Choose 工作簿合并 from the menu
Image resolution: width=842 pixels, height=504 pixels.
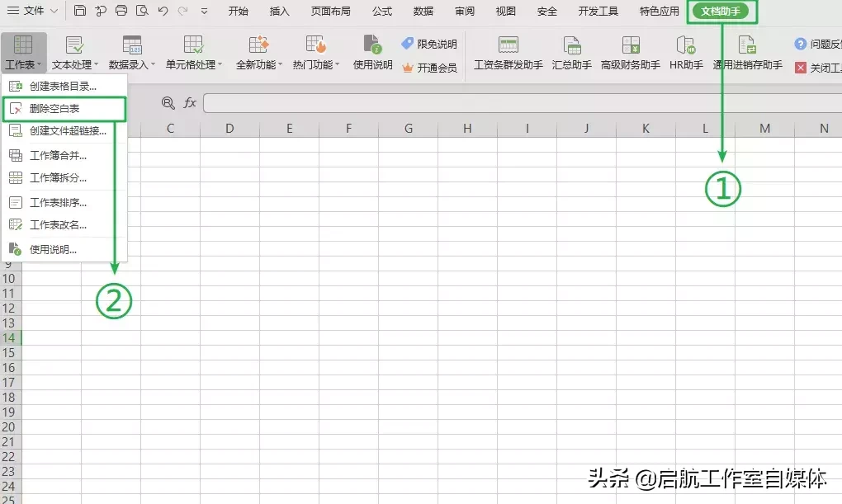[64, 156]
